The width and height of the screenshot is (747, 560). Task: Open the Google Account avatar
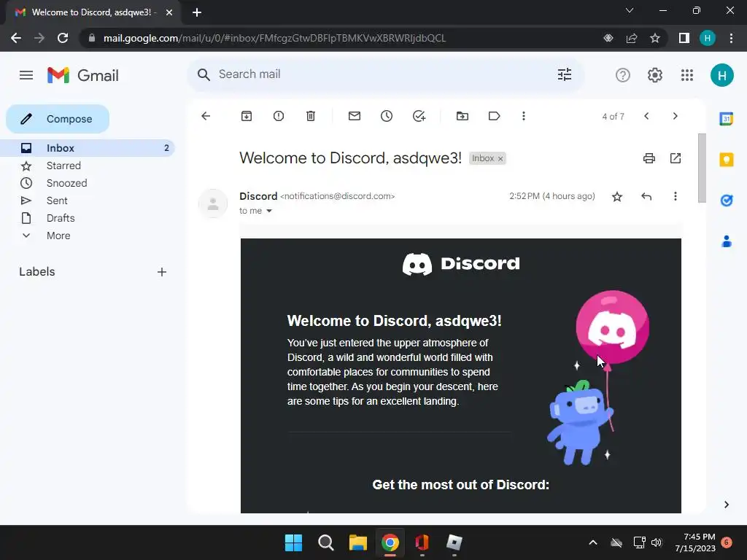pos(721,75)
